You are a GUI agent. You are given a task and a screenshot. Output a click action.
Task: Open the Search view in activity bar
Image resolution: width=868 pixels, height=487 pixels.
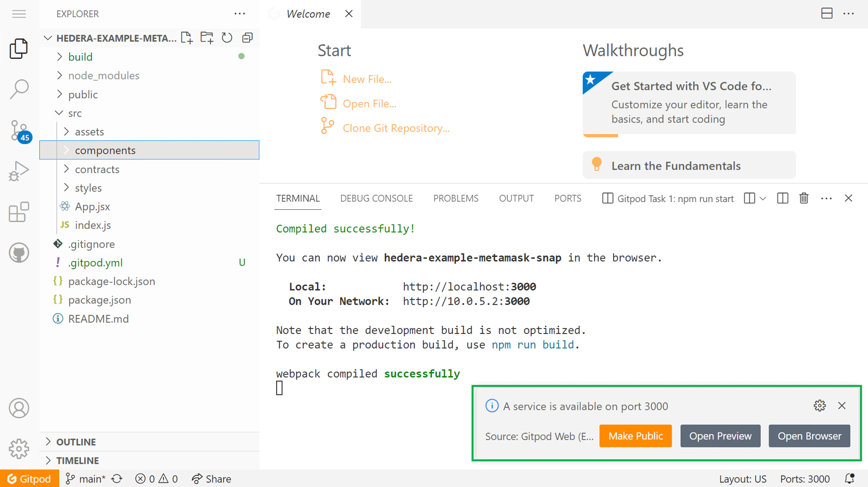point(19,89)
